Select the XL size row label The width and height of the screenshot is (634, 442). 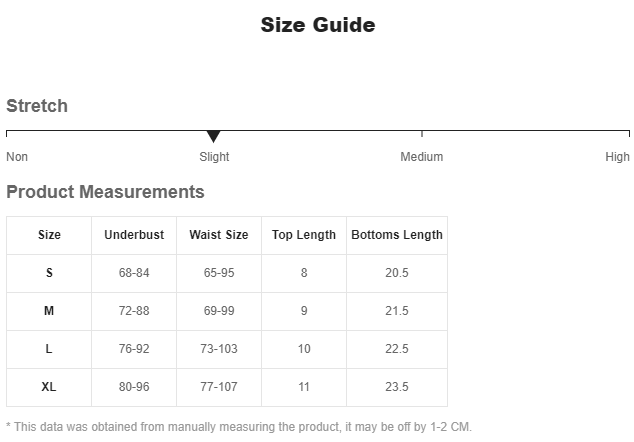pos(49,387)
